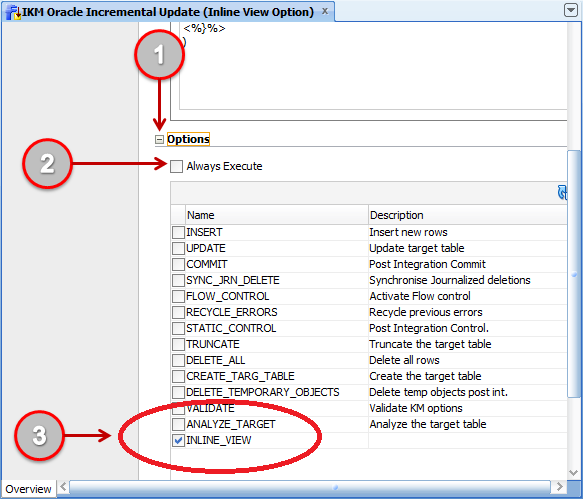
Task: Check the DELETE_ALL option box
Action: [178, 360]
